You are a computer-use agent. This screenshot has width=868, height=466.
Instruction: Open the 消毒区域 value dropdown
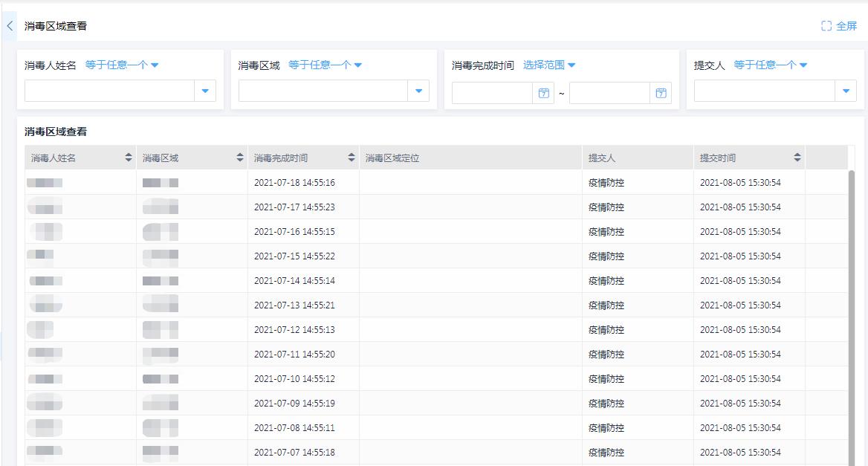click(418, 90)
